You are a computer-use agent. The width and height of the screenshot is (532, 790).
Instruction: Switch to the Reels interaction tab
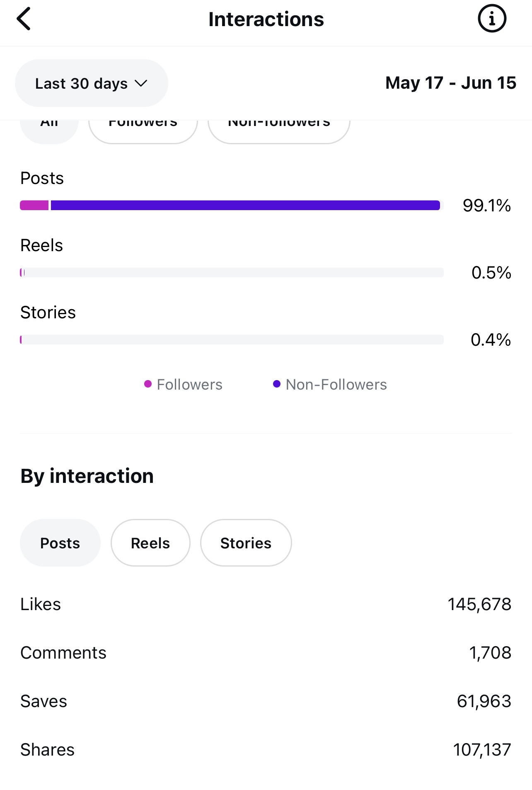coord(150,543)
